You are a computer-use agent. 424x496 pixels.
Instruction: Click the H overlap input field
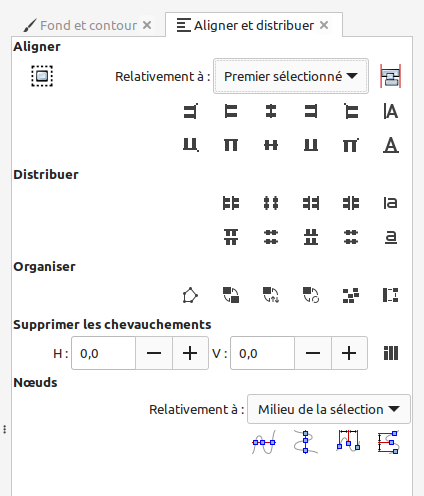tap(104, 353)
